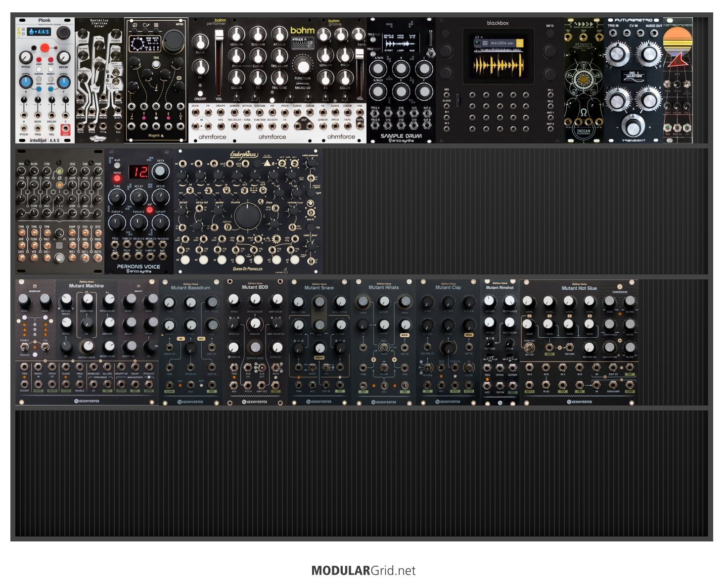Screen dimensions: 728x581
Task: Click the blue X knob on Plonk
Action: coord(26,82)
